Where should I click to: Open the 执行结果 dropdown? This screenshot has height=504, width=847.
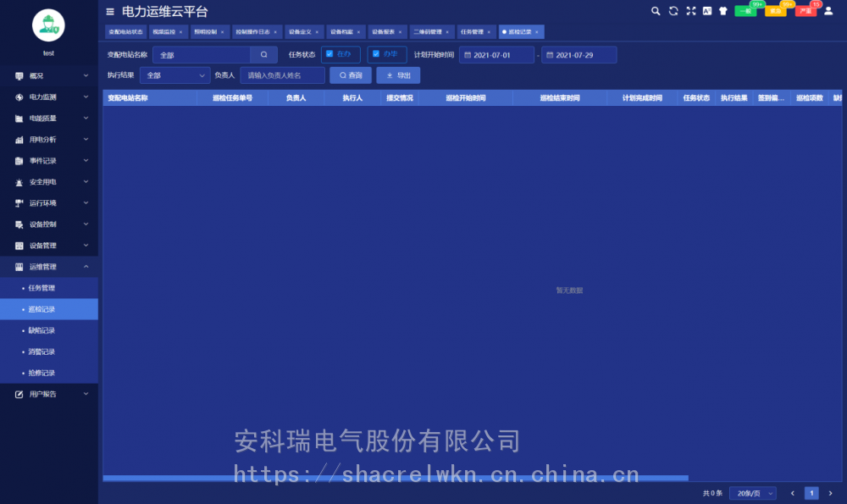coord(174,75)
